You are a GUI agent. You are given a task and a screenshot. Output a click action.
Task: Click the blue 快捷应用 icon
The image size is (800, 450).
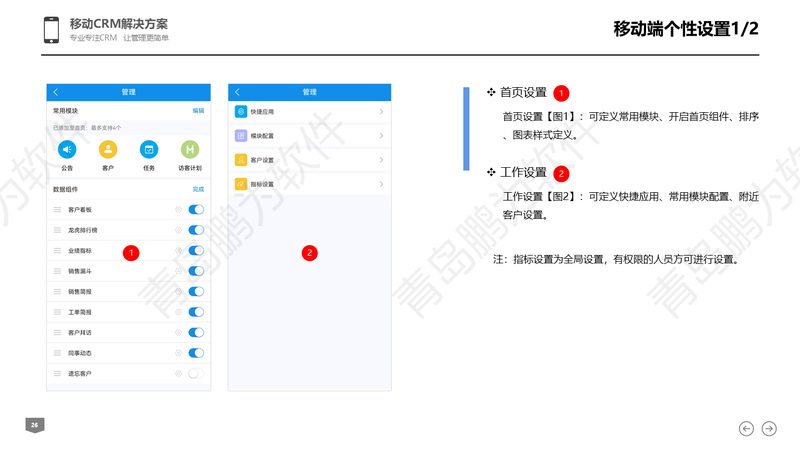(241, 111)
